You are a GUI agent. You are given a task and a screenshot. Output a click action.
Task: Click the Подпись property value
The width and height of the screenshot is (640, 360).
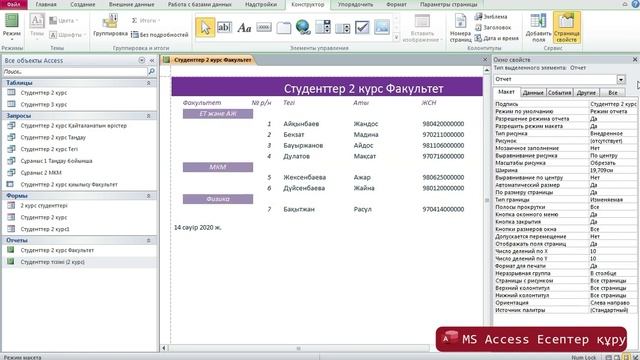(x=613, y=104)
